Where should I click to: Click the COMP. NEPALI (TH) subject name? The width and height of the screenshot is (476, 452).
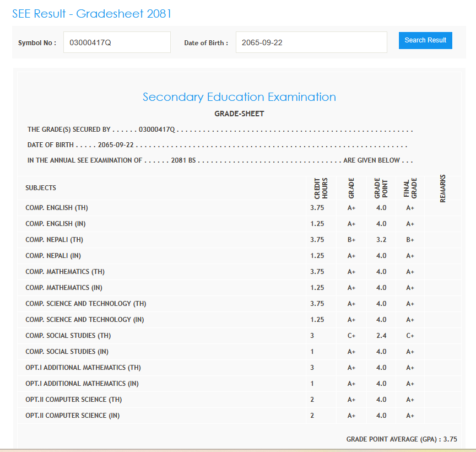pos(55,240)
